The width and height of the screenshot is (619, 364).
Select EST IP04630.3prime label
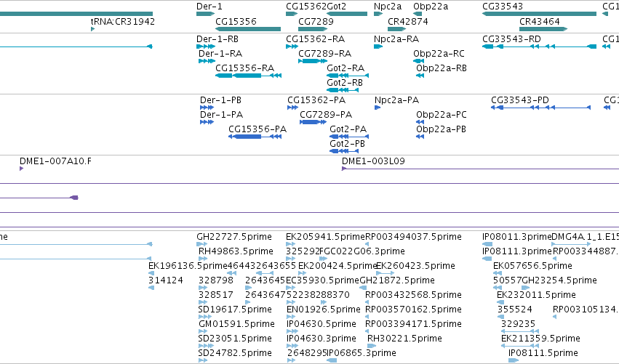(x=322, y=339)
